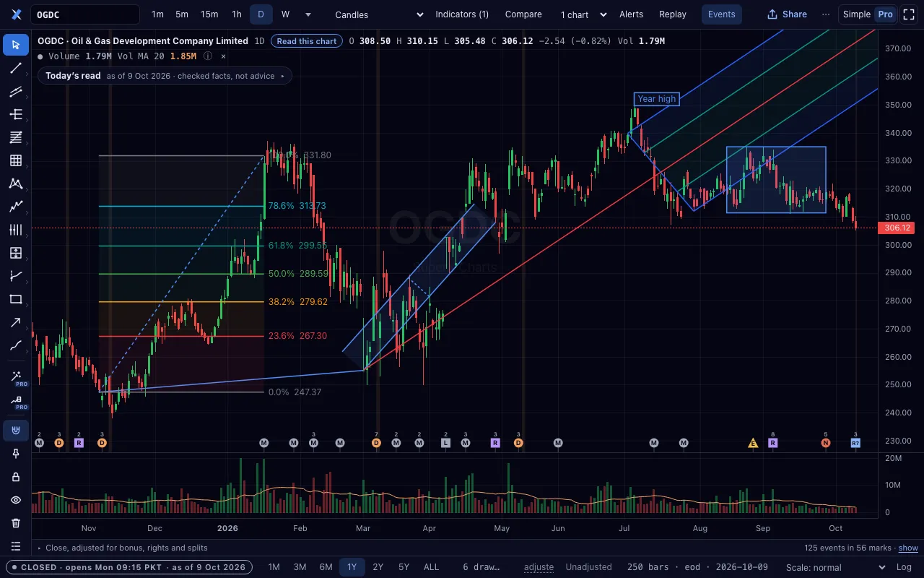
Task: Remove the Volume indicator with the x
Action: (223, 56)
